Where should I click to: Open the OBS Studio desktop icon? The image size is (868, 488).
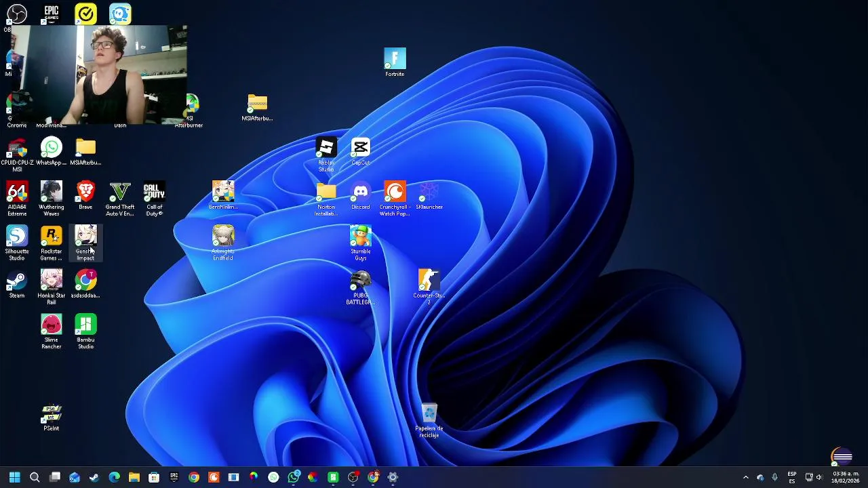coord(17,15)
